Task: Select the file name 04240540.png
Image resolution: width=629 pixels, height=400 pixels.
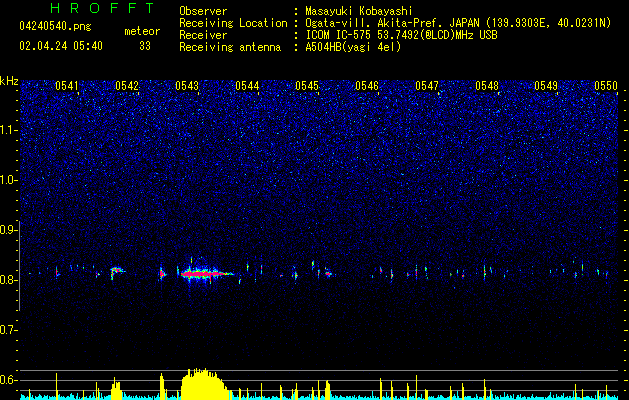Action: (x=55, y=26)
